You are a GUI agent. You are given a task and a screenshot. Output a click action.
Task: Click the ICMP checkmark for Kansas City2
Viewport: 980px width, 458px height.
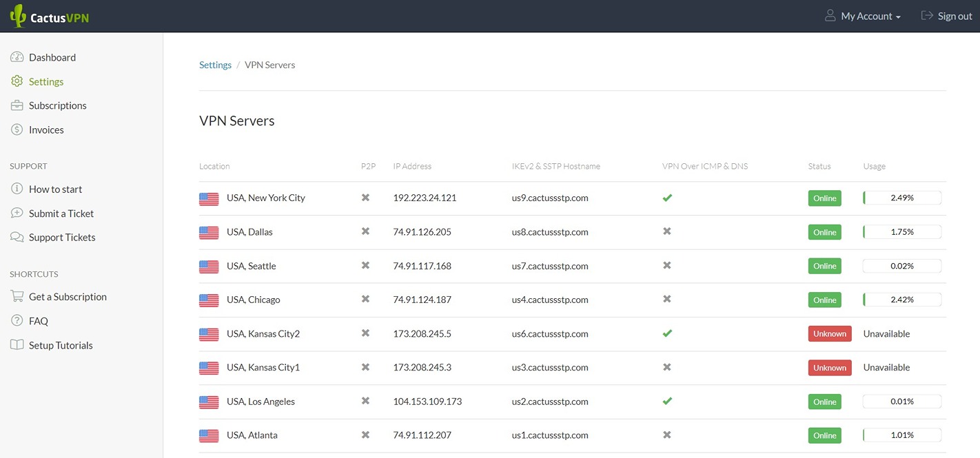point(667,333)
